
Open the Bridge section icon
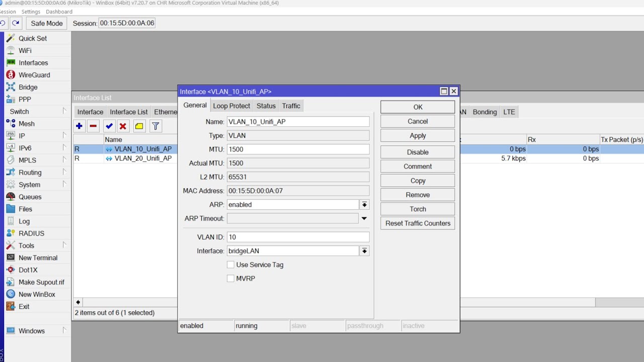coord(11,87)
